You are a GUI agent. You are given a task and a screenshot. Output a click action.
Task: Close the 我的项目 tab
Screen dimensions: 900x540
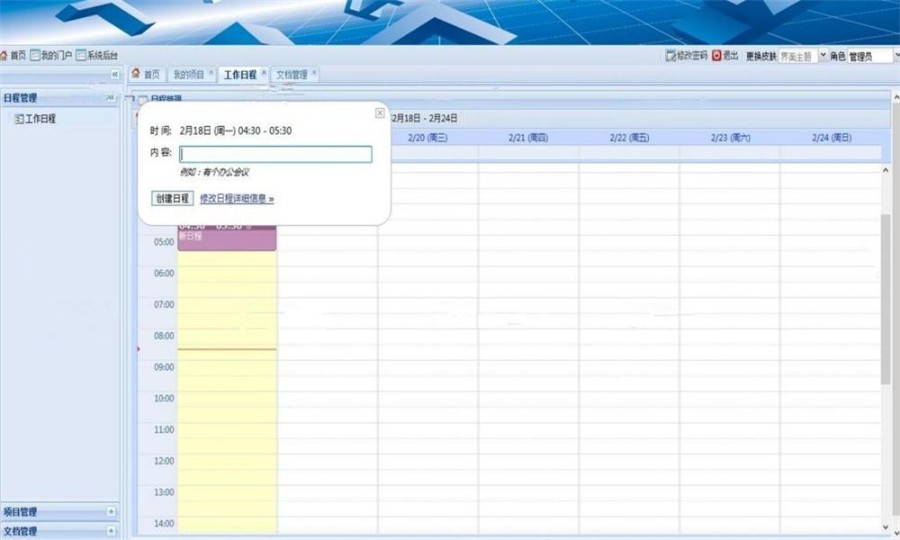coord(211,73)
